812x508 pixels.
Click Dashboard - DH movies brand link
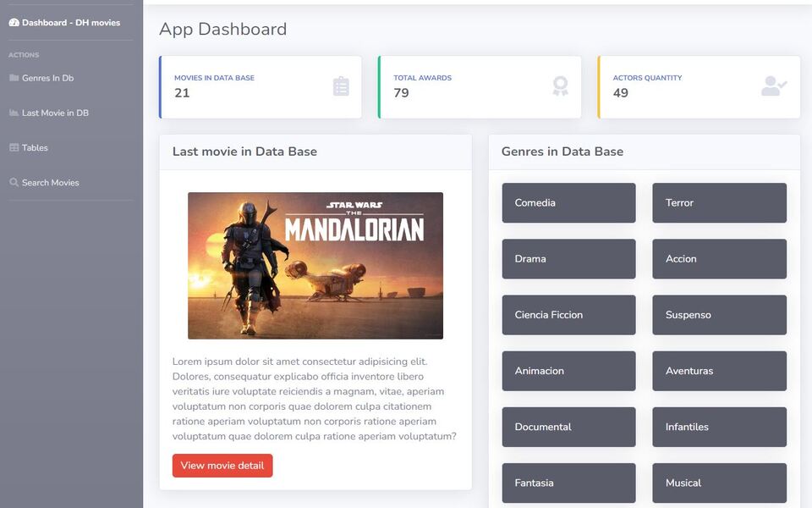click(71, 23)
